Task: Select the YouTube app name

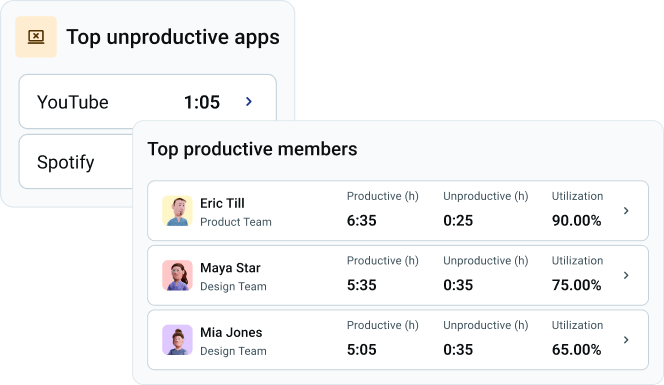Action: pos(73,102)
